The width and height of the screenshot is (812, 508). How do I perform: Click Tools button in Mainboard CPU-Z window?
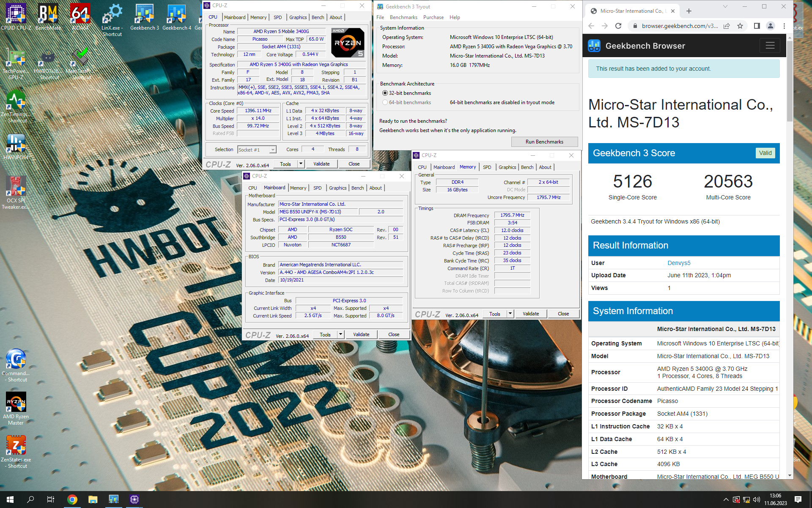point(325,334)
